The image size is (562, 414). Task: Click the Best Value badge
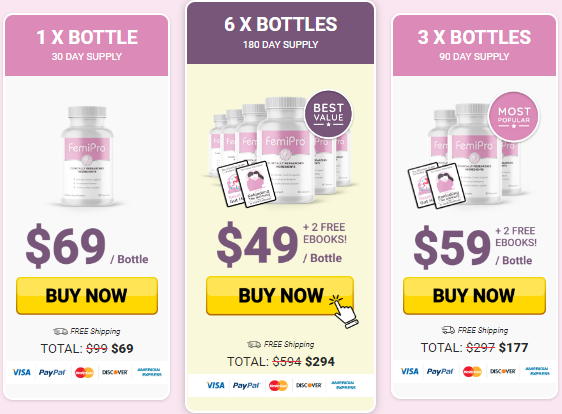pyautogui.click(x=328, y=114)
